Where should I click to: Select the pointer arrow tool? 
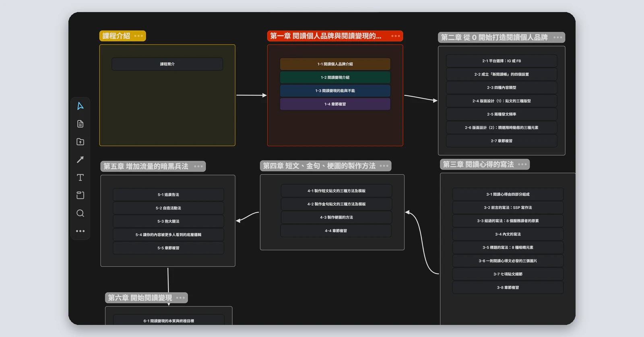[80, 106]
